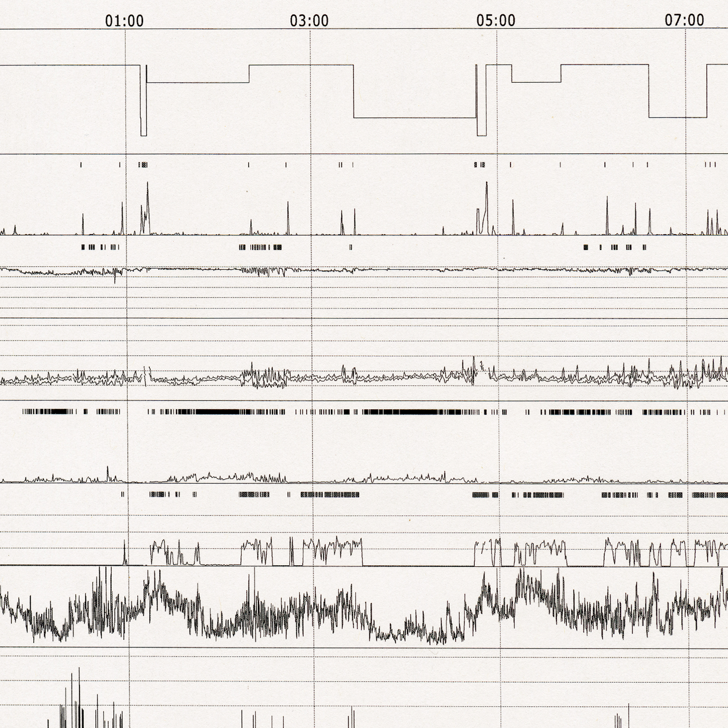This screenshot has width=728, height=728.
Task: Jump to the 05:00 time label
Action: click(x=496, y=21)
